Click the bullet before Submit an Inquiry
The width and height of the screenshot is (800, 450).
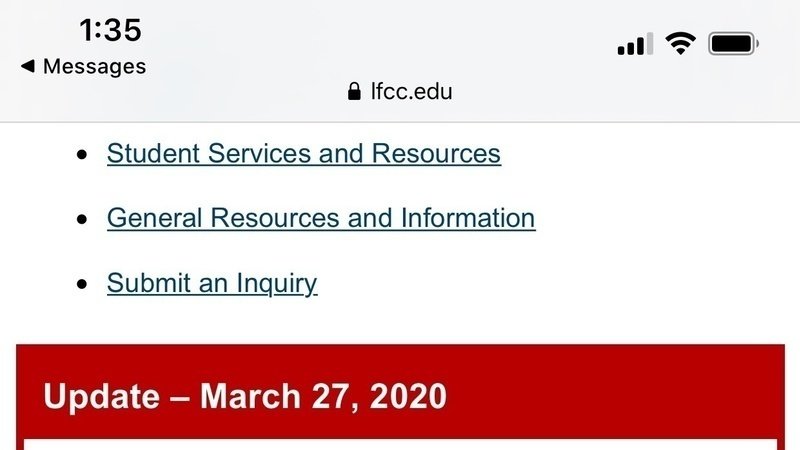83,284
